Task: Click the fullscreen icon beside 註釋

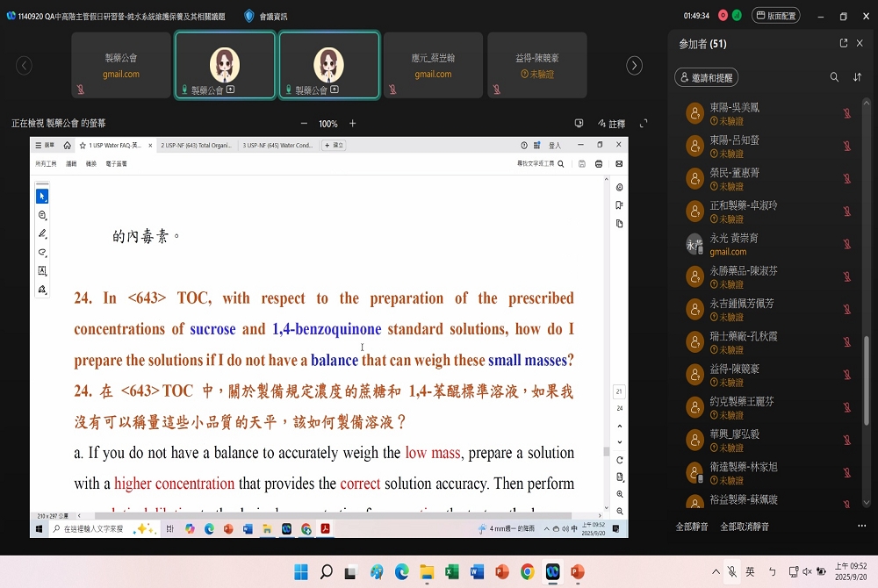Action: click(x=644, y=124)
